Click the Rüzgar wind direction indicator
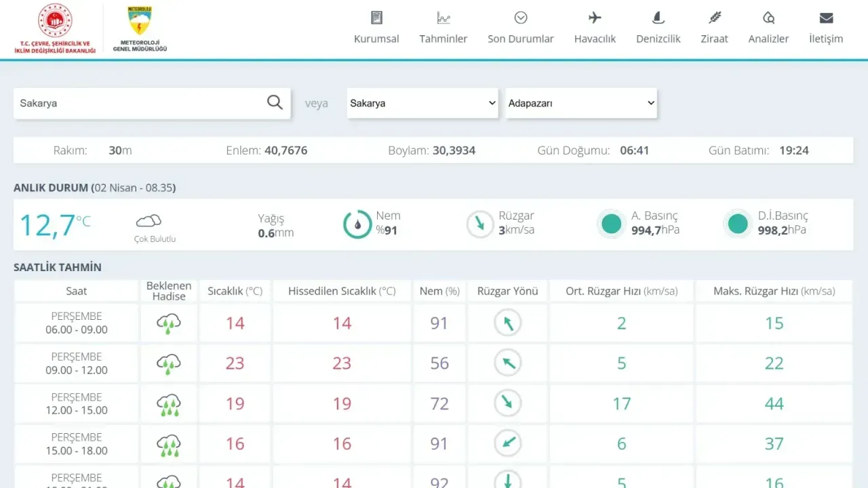The height and width of the screenshot is (488, 868). [x=480, y=224]
